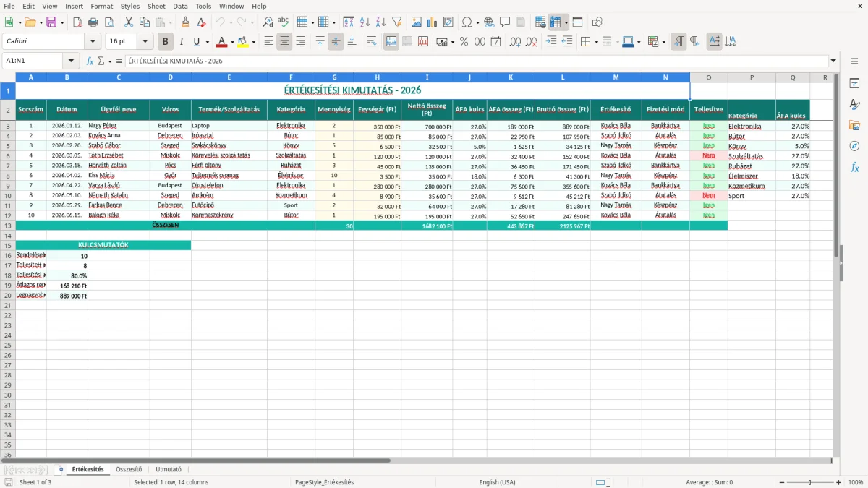Image resolution: width=868 pixels, height=488 pixels.
Task: Click the Export as PDF icon
Action: 77,22
